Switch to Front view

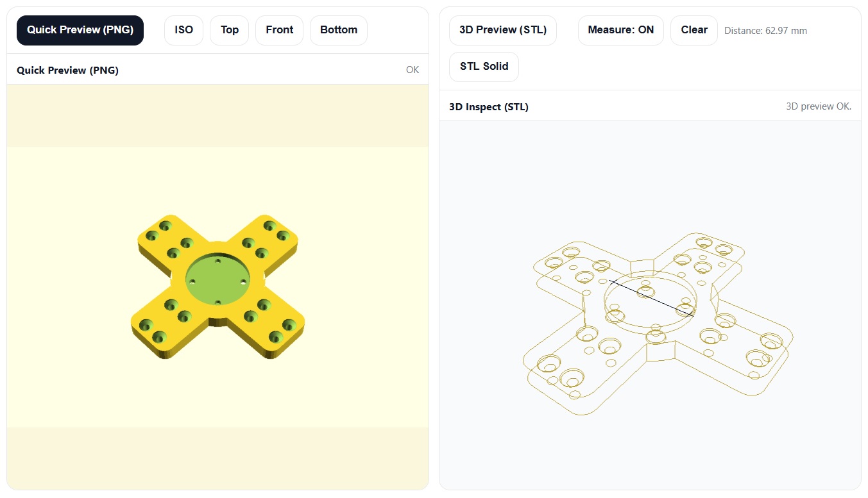pos(279,30)
